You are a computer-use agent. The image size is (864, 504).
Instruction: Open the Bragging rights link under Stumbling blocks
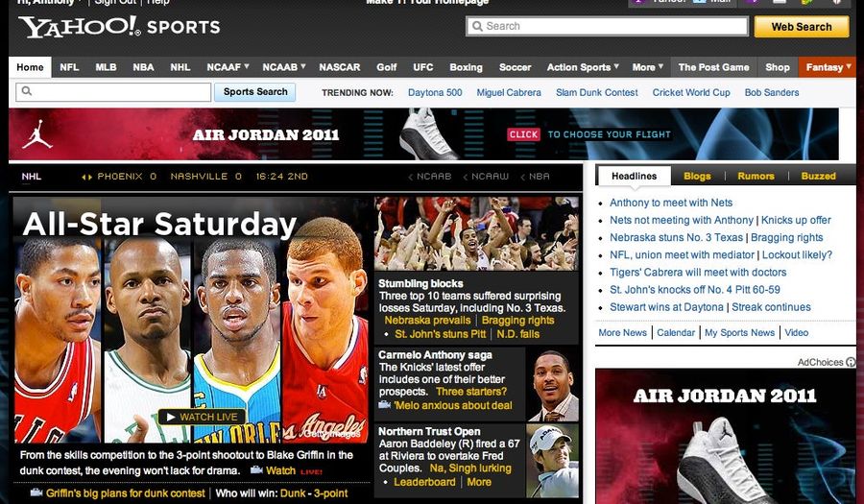coord(518,321)
